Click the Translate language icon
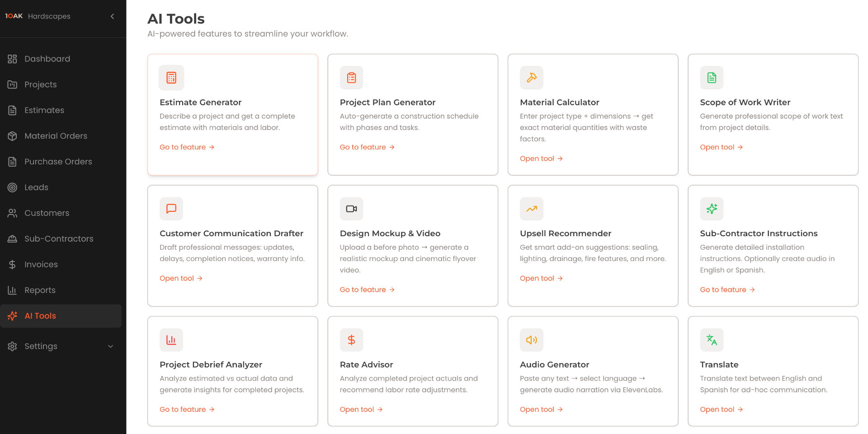 click(712, 340)
